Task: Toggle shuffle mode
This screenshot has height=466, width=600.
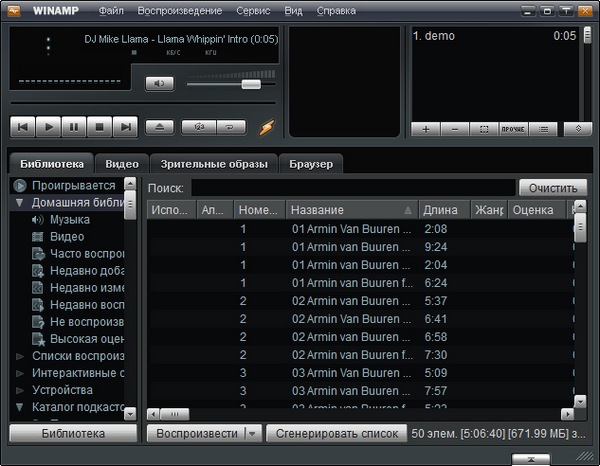Action: click(x=201, y=127)
